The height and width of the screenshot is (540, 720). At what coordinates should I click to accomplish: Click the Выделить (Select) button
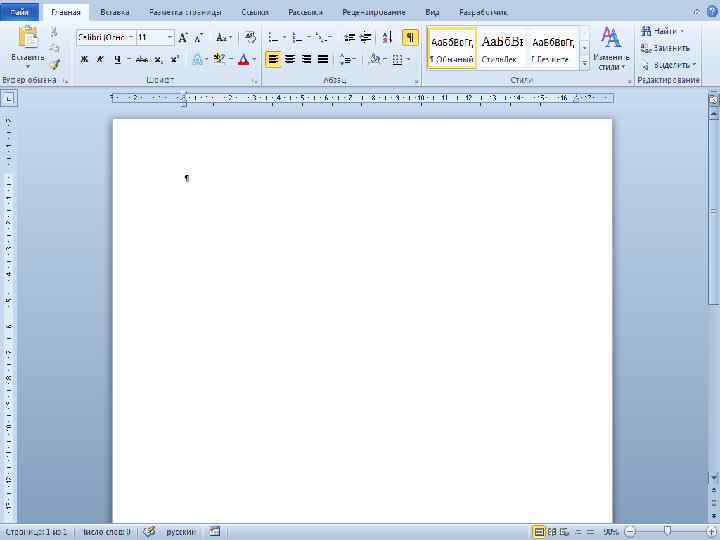click(x=669, y=65)
